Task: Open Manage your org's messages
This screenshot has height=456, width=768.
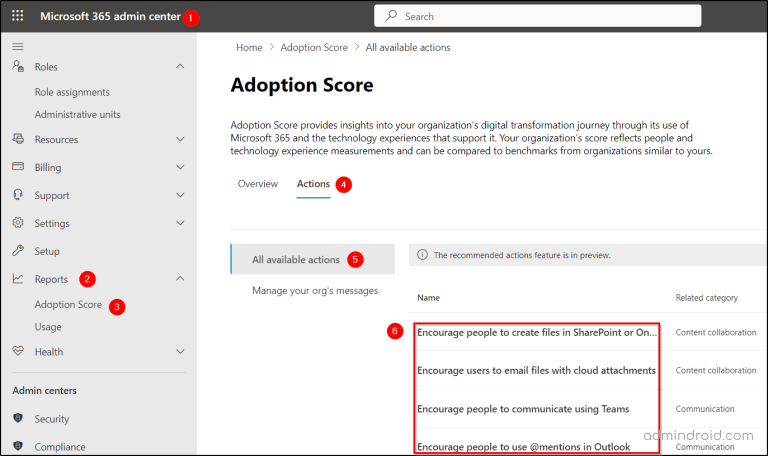Action: [315, 290]
